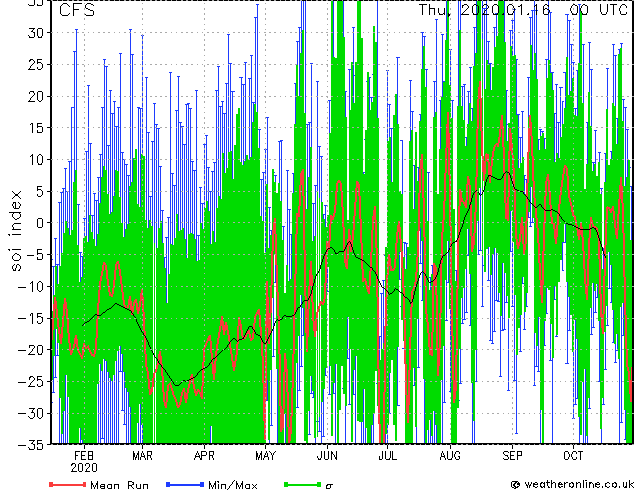Click the chart date 'Thu, 2020.01.16 00 UTC'
634x490 pixels.
click(x=522, y=10)
